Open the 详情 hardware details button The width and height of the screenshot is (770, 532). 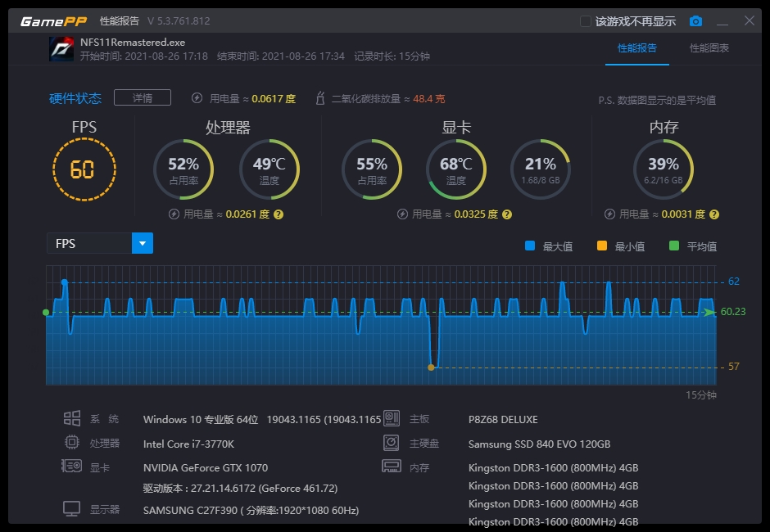(x=143, y=97)
